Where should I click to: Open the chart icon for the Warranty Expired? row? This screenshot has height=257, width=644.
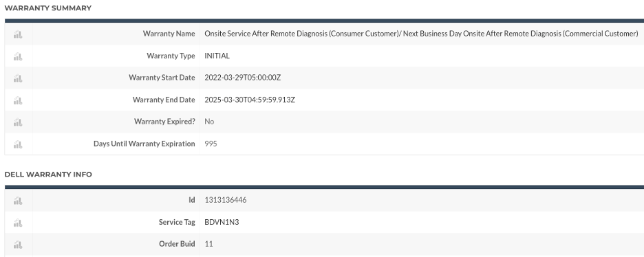(18, 122)
